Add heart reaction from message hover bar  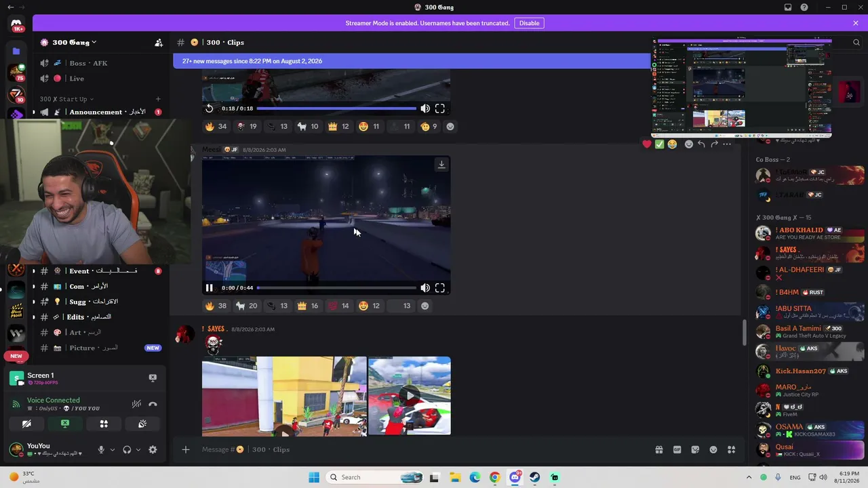tap(647, 144)
